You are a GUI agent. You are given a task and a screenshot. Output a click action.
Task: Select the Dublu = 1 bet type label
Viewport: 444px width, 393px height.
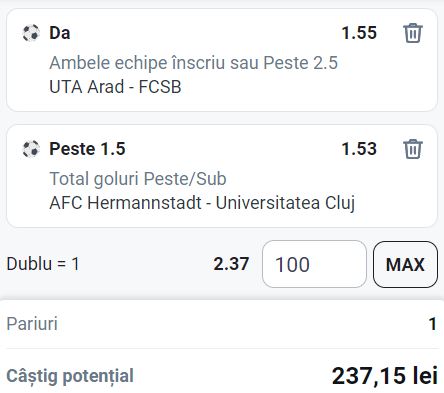(x=43, y=264)
